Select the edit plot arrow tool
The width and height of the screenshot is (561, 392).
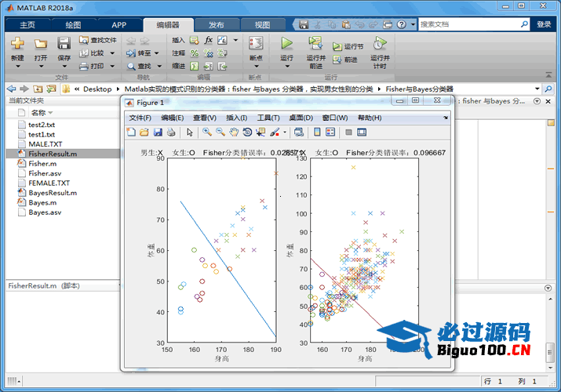(x=190, y=132)
